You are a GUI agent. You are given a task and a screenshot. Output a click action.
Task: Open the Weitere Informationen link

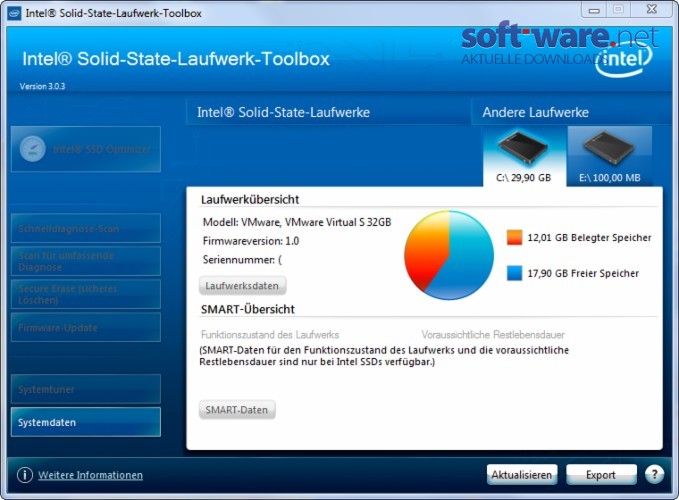pyautogui.click(x=91, y=475)
